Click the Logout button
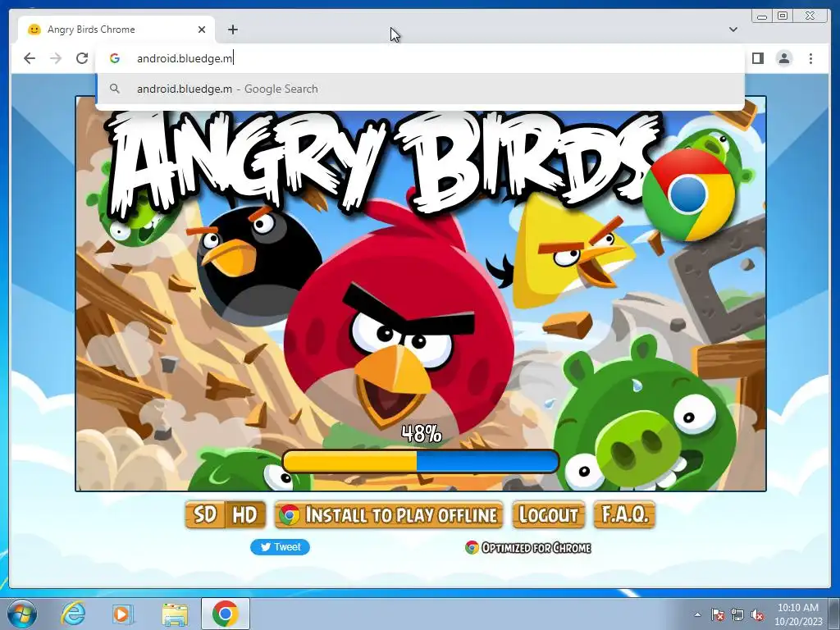840x630 pixels. pos(548,515)
